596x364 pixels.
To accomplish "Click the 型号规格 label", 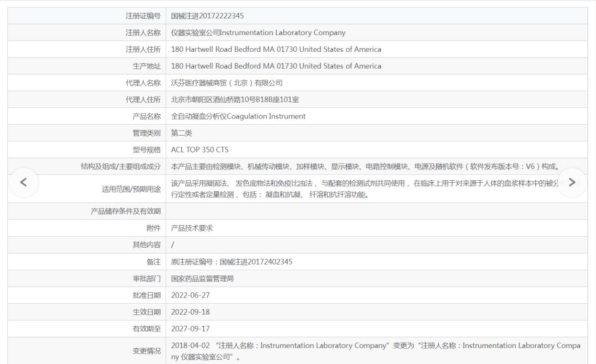I will point(146,149).
